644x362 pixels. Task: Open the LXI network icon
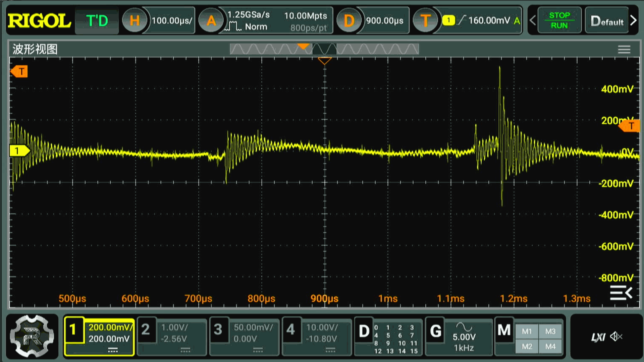click(598, 337)
